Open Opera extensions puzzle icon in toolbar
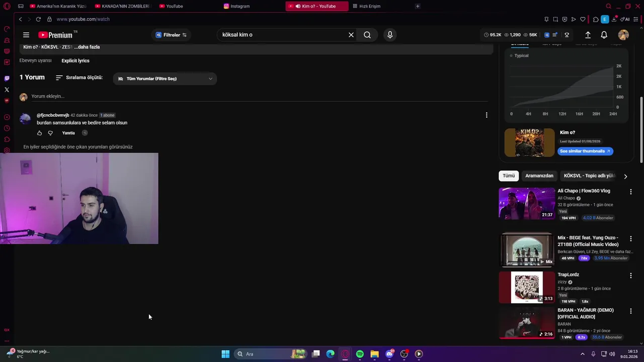 click(x=596, y=19)
